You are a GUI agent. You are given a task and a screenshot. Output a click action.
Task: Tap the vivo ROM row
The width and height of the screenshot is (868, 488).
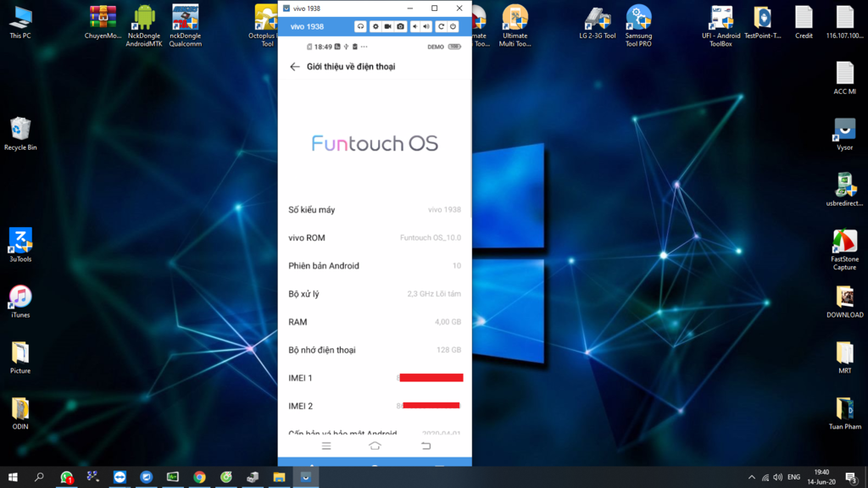pos(375,238)
